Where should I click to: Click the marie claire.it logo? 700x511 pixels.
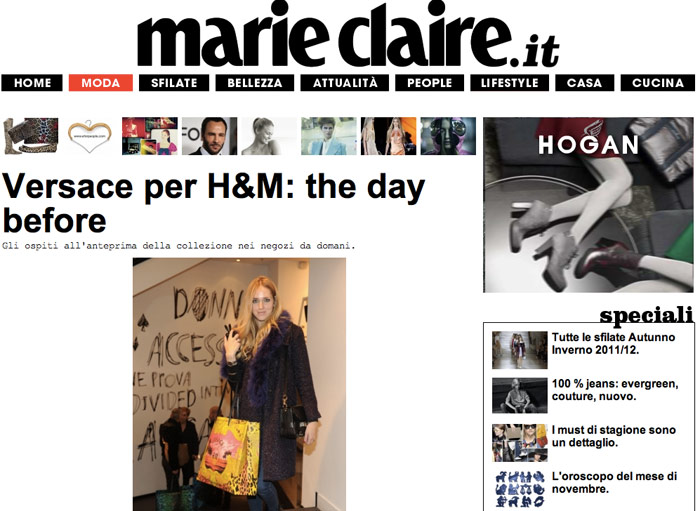(x=348, y=35)
